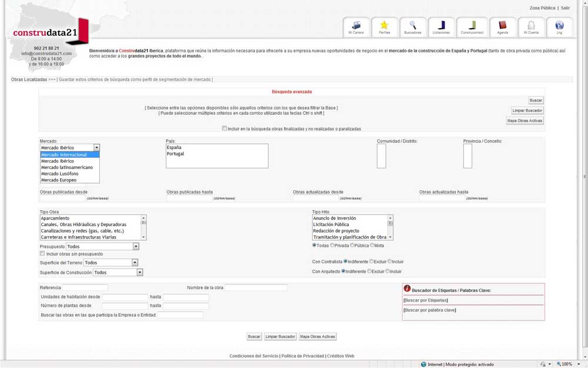Image resolution: width=588 pixels, height=368 pixels.
Task: Click the Nombre de la obra field
Action: [x=256, y=288]
